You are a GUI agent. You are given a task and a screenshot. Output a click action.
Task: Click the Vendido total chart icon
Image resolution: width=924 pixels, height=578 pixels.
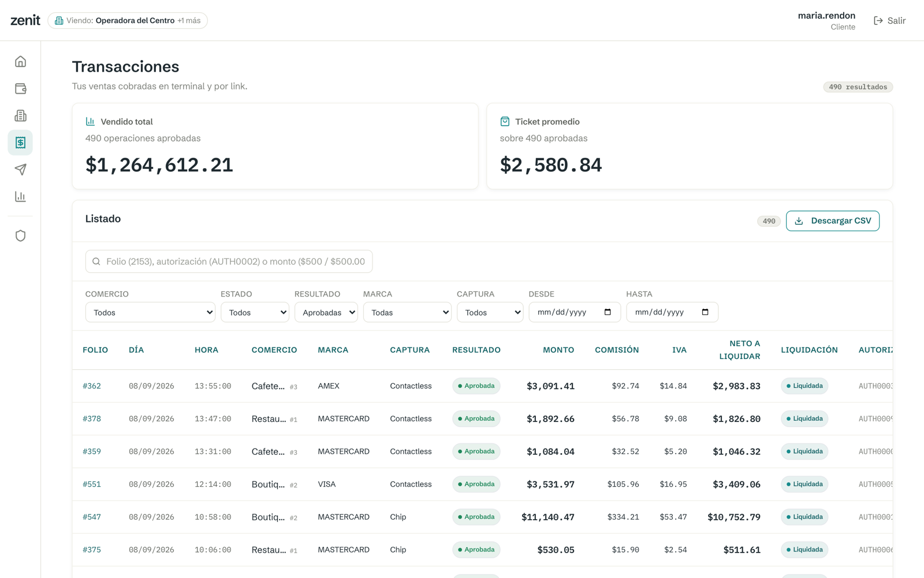point(90,121)
